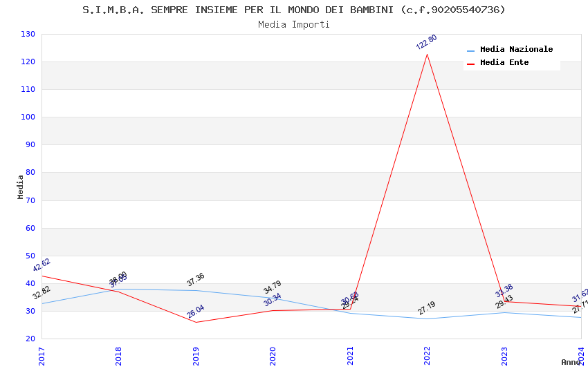Click the blue line's 2022 data point
Screen dimensions: 588x380
pyautogui.click(x=427, y=319)
